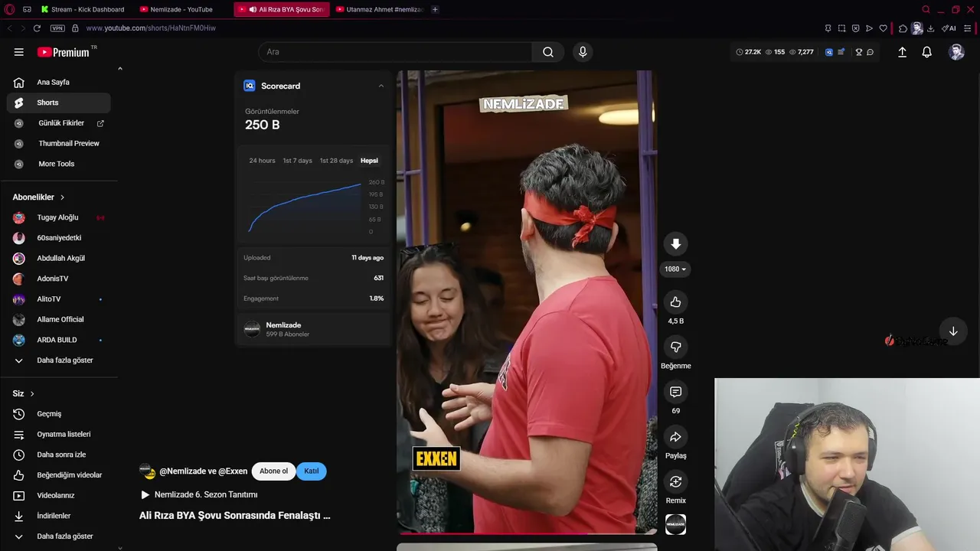Expand the Siz section
The width and height of the screenshot is (980, 551).
(24, 393)
